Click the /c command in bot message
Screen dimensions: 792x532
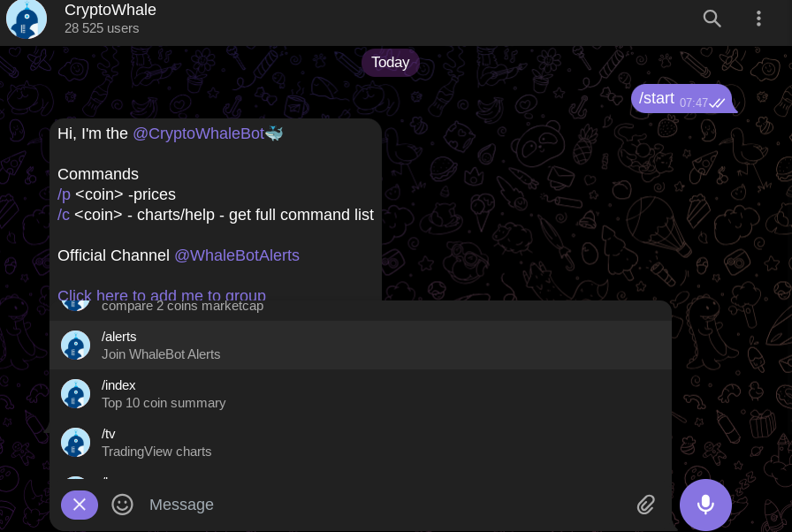click(64, 215)
